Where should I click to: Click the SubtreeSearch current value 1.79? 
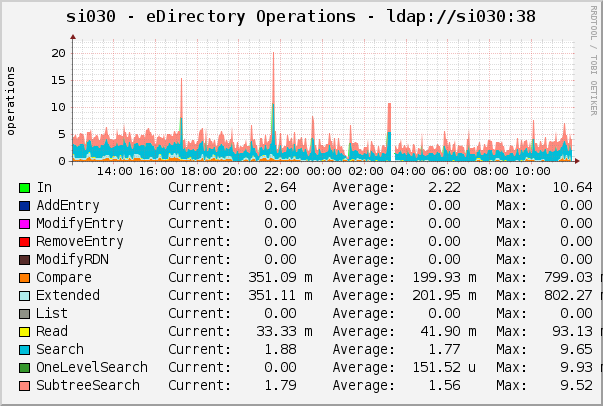[280, 385]
